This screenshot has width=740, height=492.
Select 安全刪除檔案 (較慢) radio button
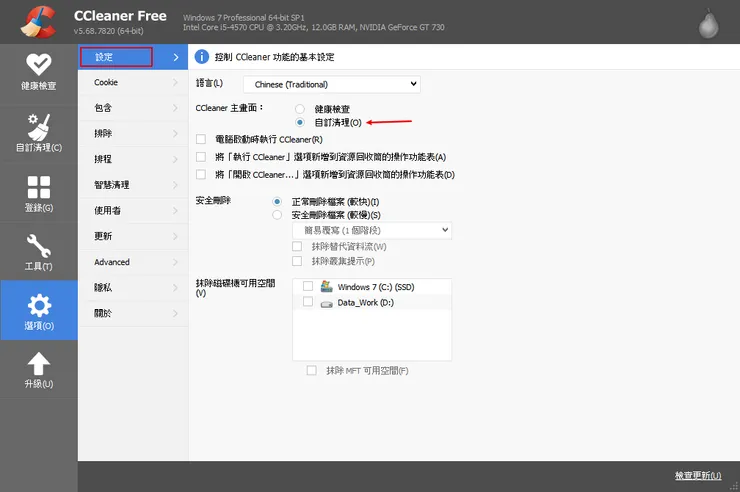[277, 215]
